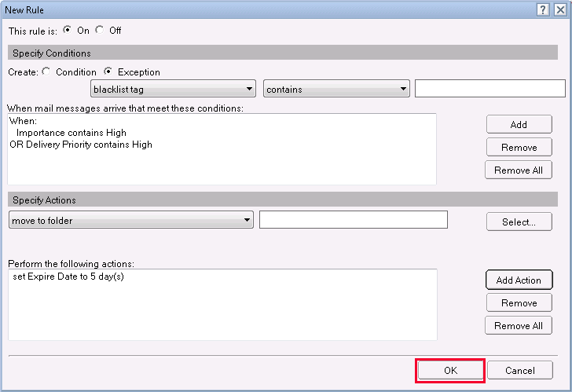
Task: Click the help question mark icon
Action: (543, 9)
